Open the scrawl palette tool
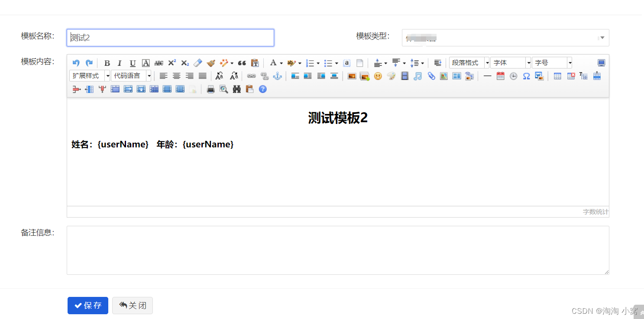The width and height of the screenshot is (644, 319). click(x=391, y=76)
